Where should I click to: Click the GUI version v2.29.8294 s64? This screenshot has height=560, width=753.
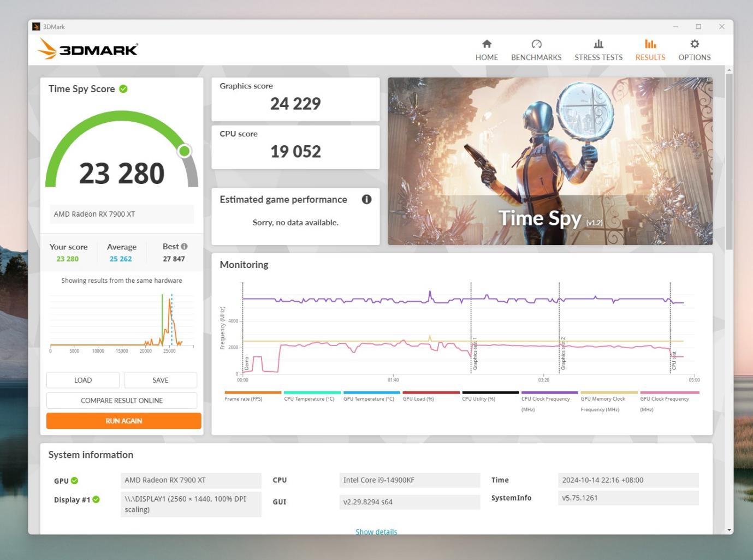tap(410, 502)
